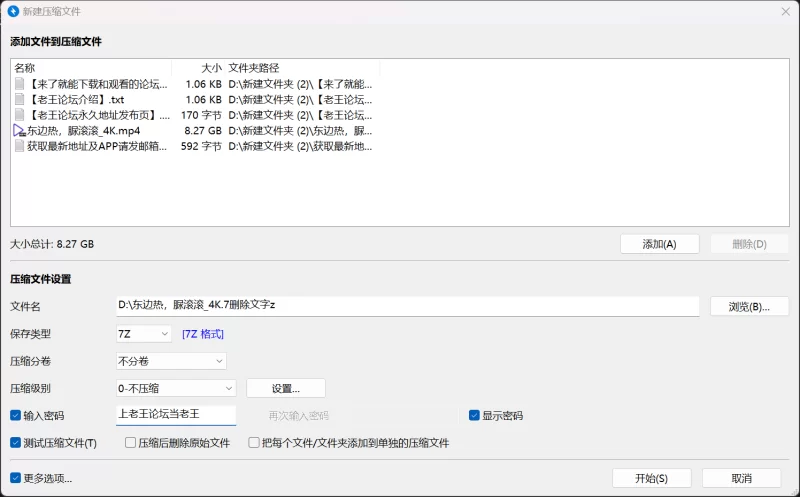Image resolution: width=800 pixels, height=497 pixels.
Task: Open the 保存类型 7Z dropdown
Action: coord(143,334)
